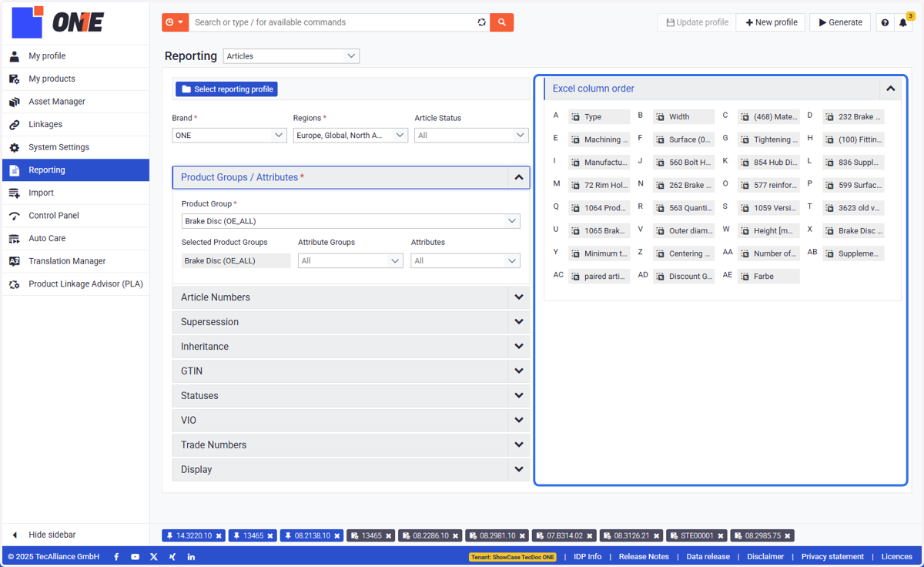Image resolution: width=924 pixels, height=567 pixels.
Task: Expand the VIO section
Action: [350, 421]
